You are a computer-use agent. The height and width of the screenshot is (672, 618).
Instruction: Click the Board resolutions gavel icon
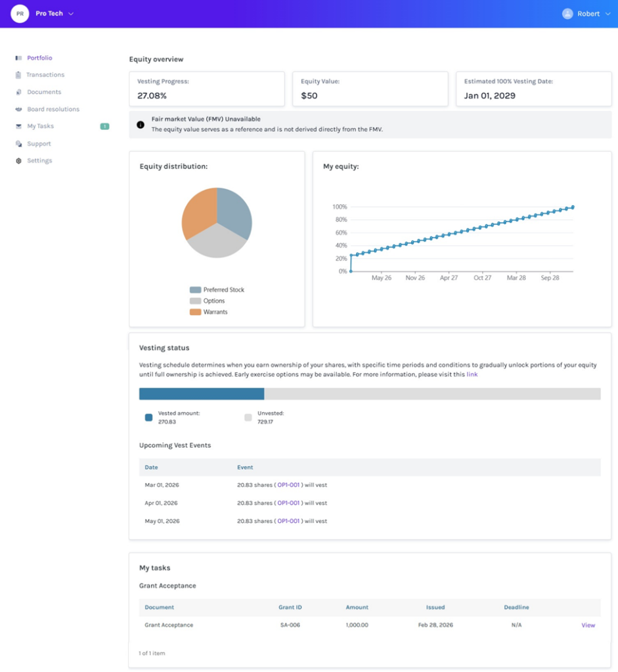[18, 109]
